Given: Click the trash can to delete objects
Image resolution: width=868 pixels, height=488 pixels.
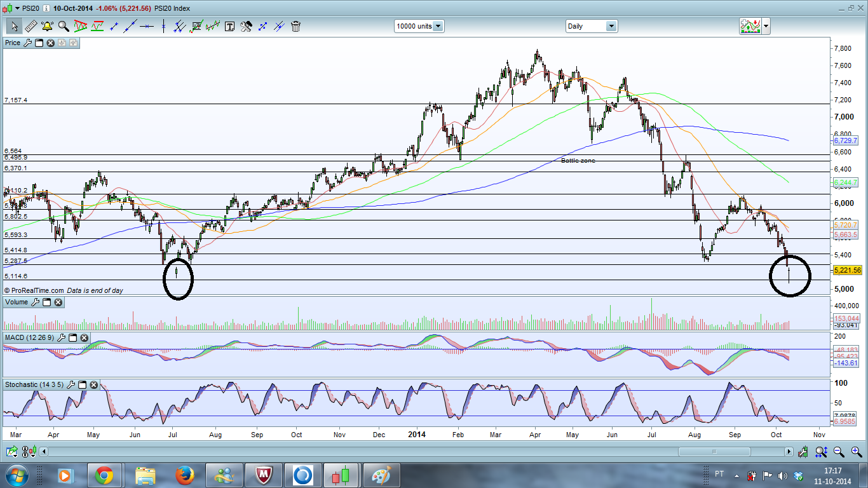Looking at the screenshot, I should click(295, 26).
